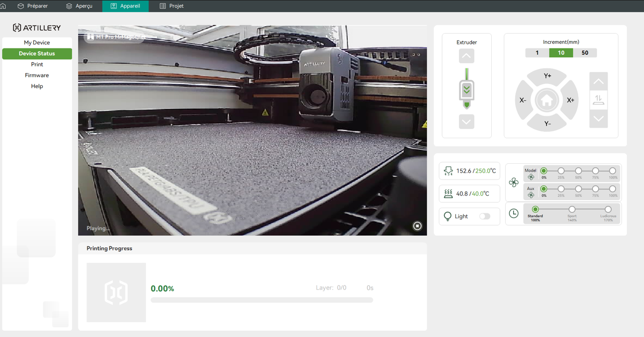Move the head in Y- direction
Viewport: 644px width, 337px height.
[x=548, y=124]
